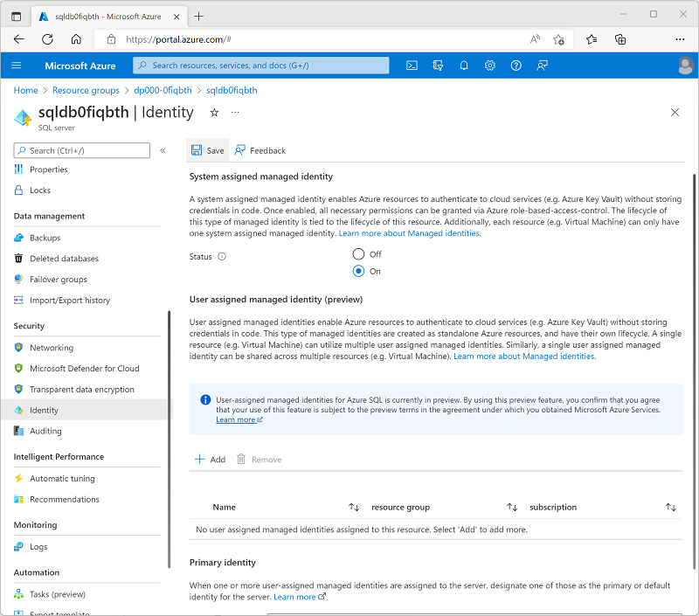Click Feedback in the command bar

pyautogui.click(x=260, y=150)
